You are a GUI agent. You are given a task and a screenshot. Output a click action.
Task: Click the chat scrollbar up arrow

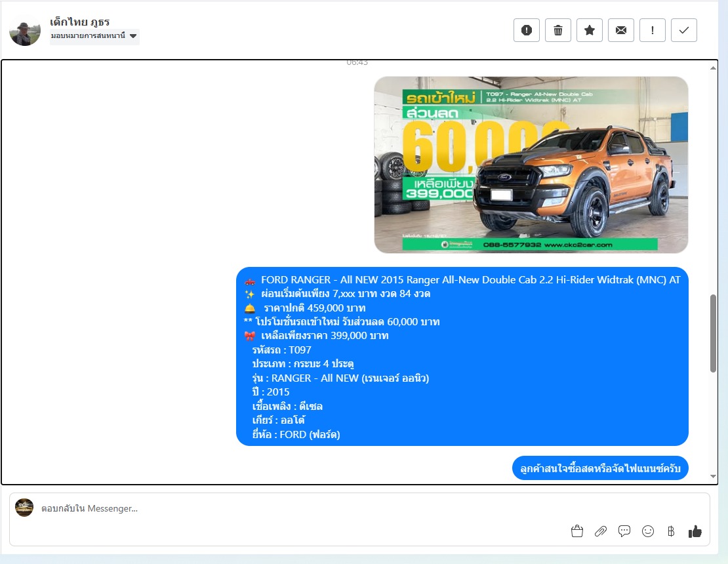[713, 68]
